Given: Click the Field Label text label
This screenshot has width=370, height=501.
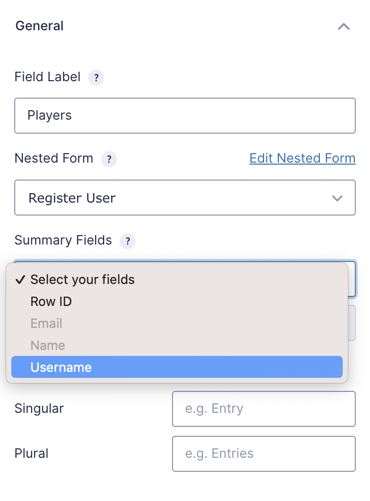Looking at the screenshot, I should (47, 77).
